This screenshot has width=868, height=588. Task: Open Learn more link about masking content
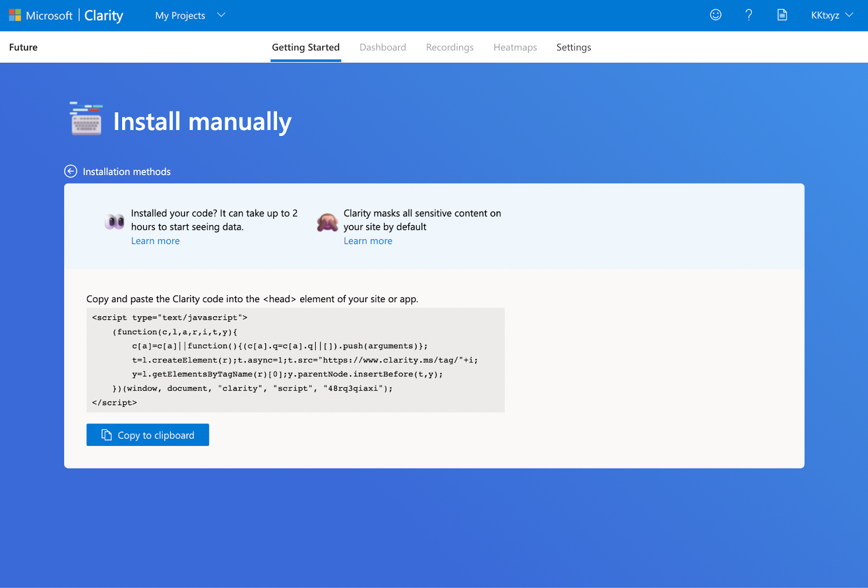(367, 241)
